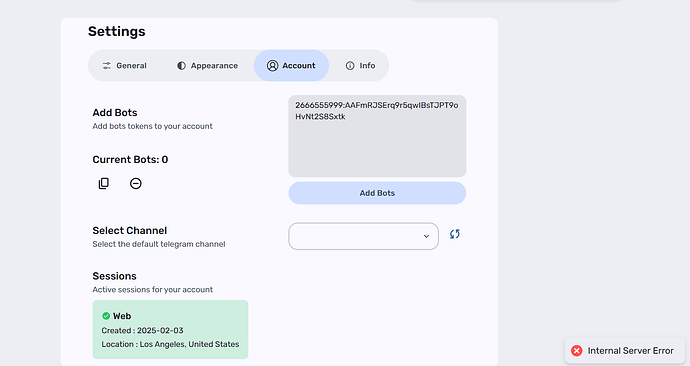Click the Select Channel heading
Viewport: 690px width, 366px height.
(130, 231)
